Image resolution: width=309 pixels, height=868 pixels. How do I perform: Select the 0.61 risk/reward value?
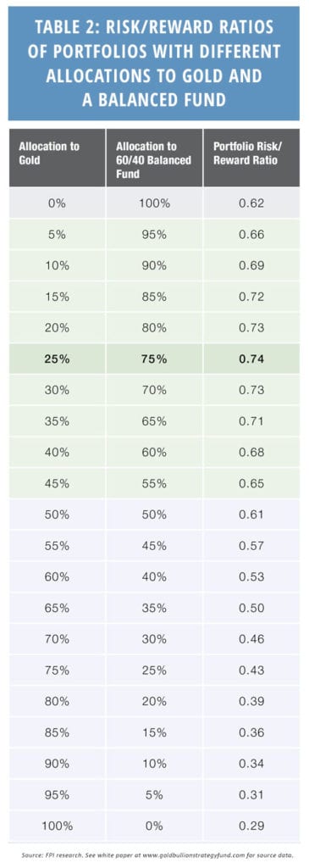point(251,515)
